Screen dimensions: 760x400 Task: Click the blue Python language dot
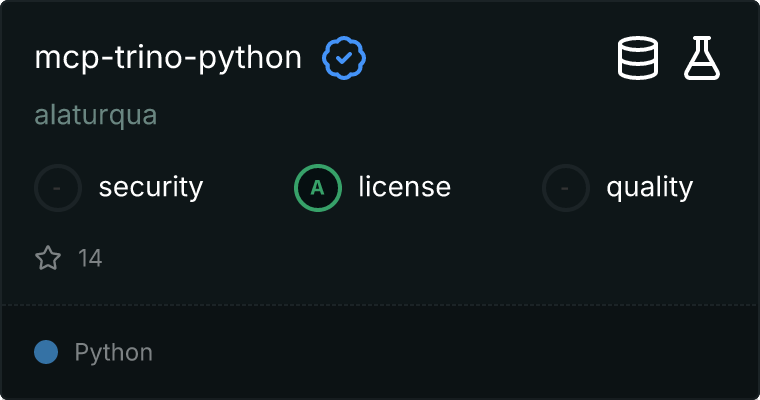46,352
